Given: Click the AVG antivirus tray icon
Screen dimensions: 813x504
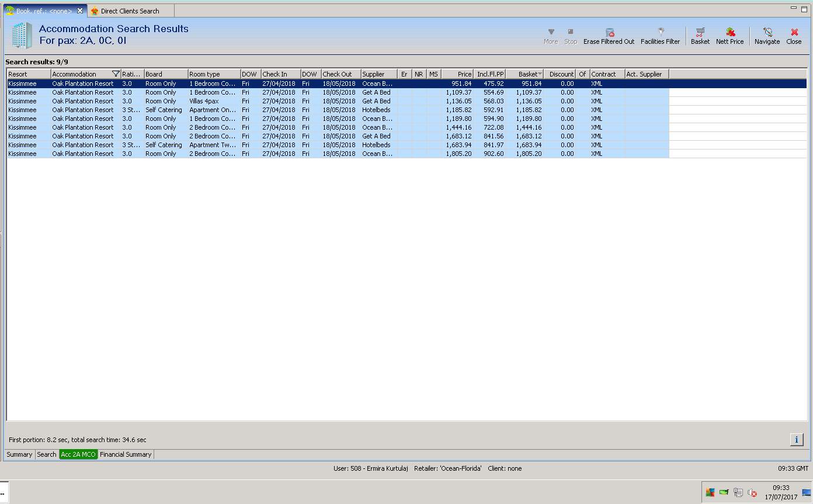Looking at the screenshot, I should click(x=710, y=492).
